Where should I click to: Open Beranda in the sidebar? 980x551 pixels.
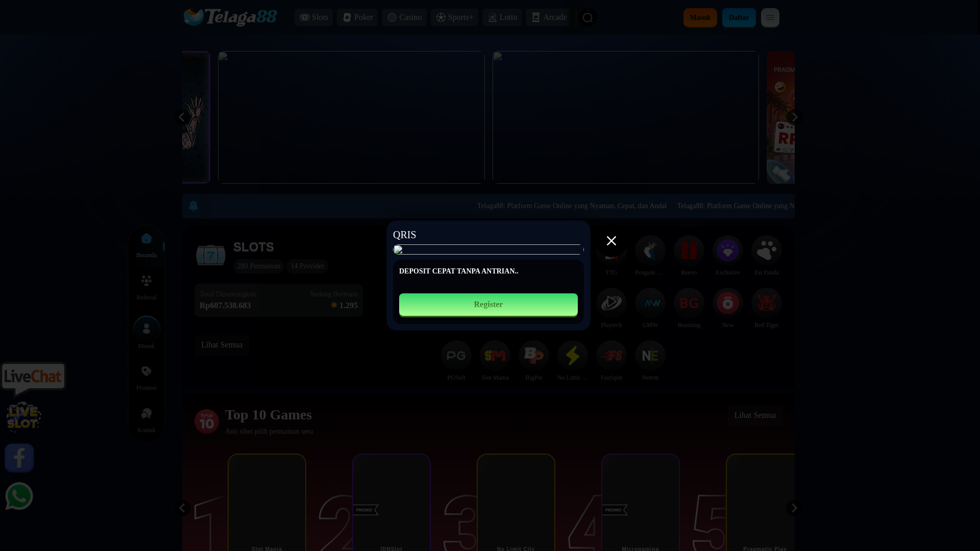146,245
